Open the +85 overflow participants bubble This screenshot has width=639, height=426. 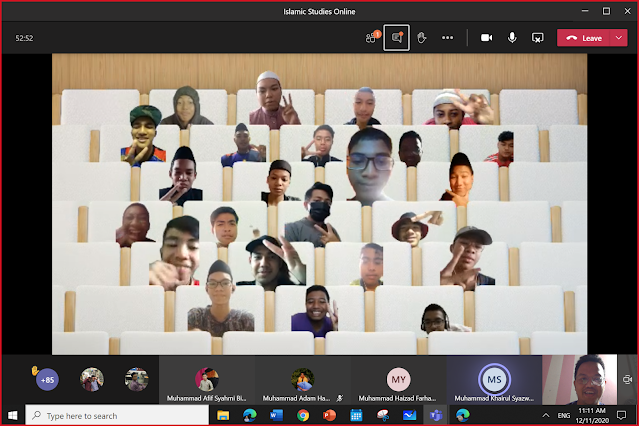pyautogui.click(x=47, y=380)
